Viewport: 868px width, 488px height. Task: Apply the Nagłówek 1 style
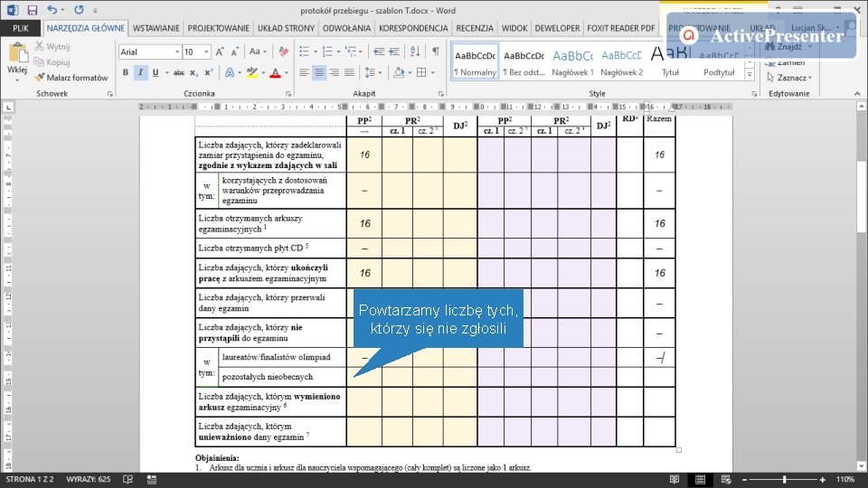572,61
